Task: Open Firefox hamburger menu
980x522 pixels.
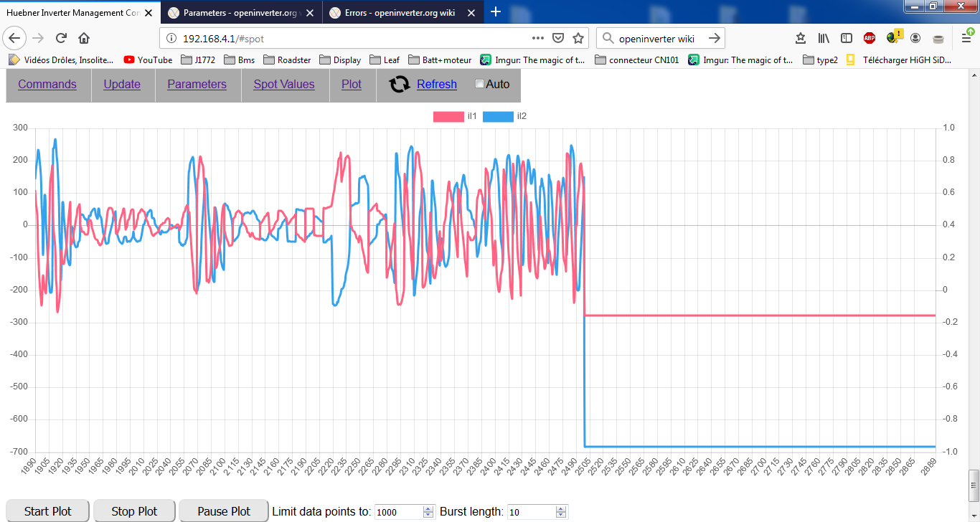Action: [x=966, y=38]
